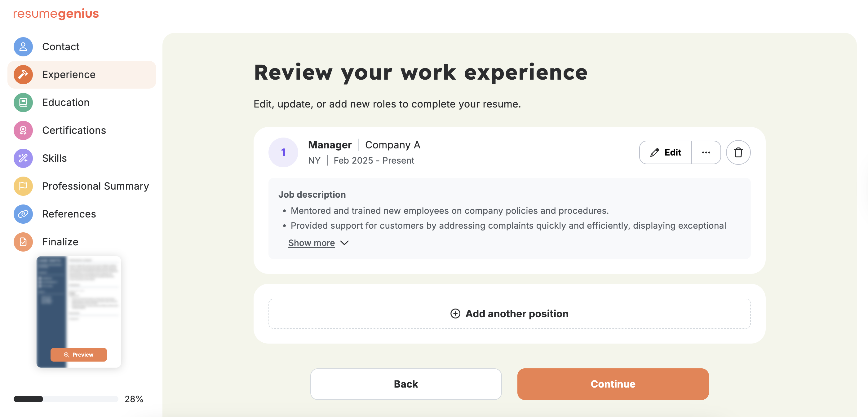Image resolution: width=868 pixels, height=417 pixels.
Task: Click the Experience hammer icon
Action: (x=23, y=74)
